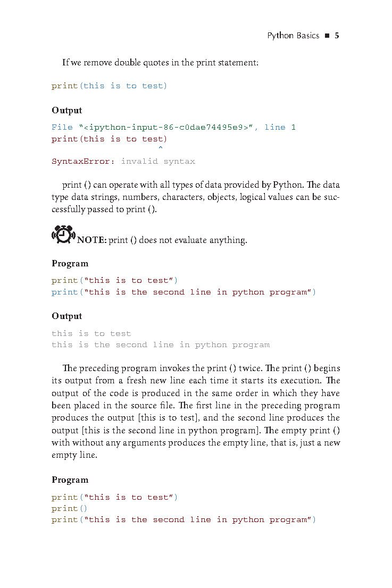
Task: Click the File ipython-input error line
Action: pyautogui.click(x=174, y=127)
